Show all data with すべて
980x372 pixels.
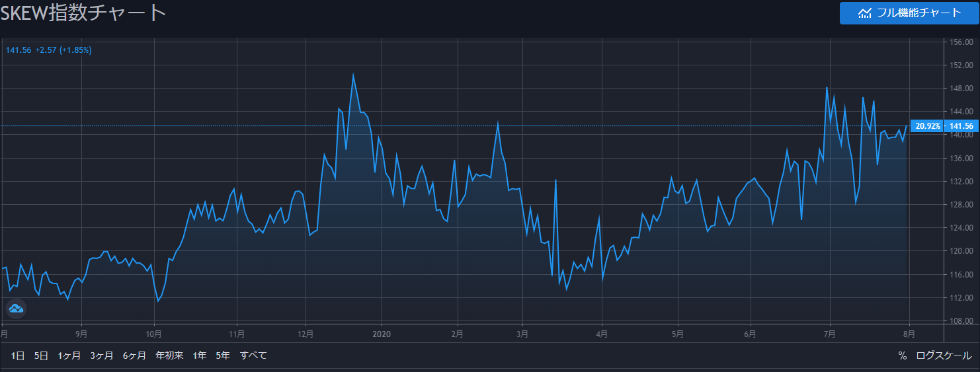253,355
